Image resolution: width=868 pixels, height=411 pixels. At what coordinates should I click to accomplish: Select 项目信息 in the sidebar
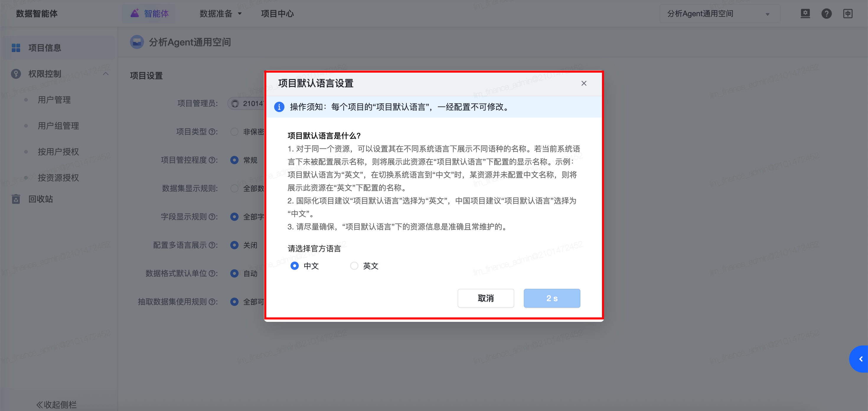(x=59, y=48)
